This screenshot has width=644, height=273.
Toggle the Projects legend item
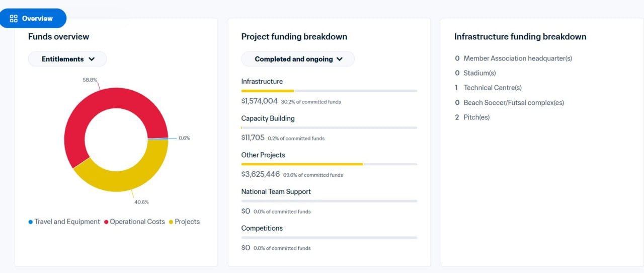(x=184, y=222)
